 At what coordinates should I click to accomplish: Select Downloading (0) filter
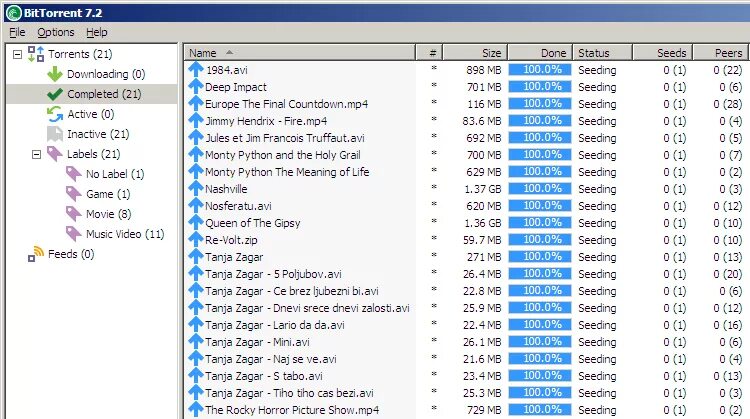point(106,74)
